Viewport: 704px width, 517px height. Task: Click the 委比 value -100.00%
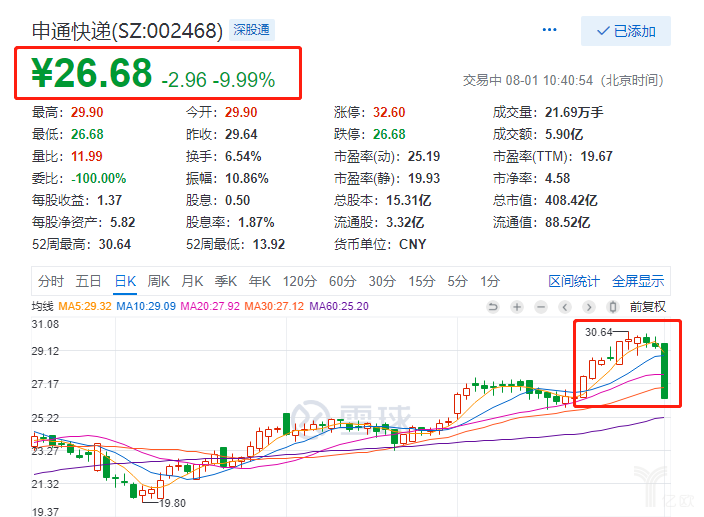99,178
